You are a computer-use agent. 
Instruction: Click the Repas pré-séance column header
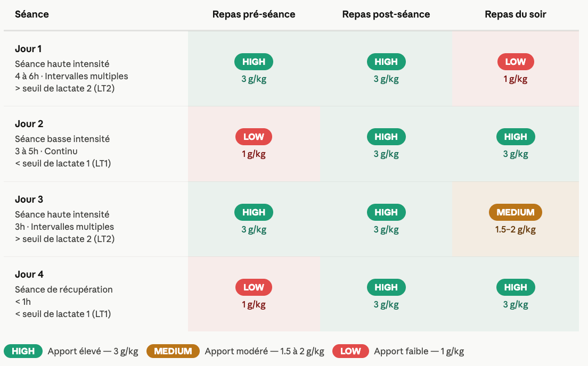[254, 14]
